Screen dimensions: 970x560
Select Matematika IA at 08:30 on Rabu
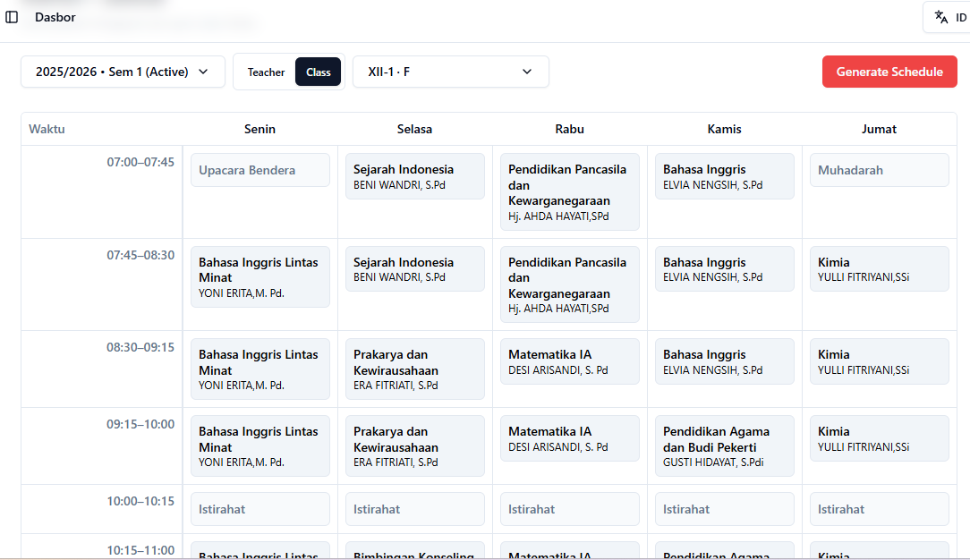click(569, 361)
